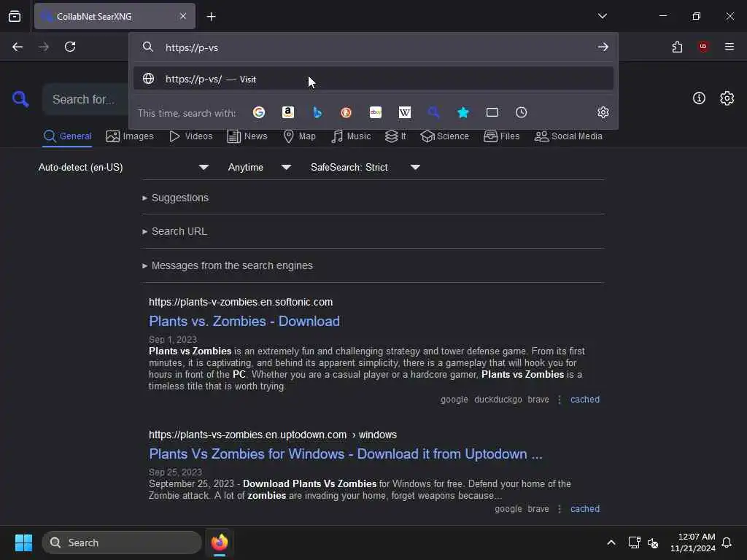
Task: Click the Search for input field
Action: (x=86, y=99)
